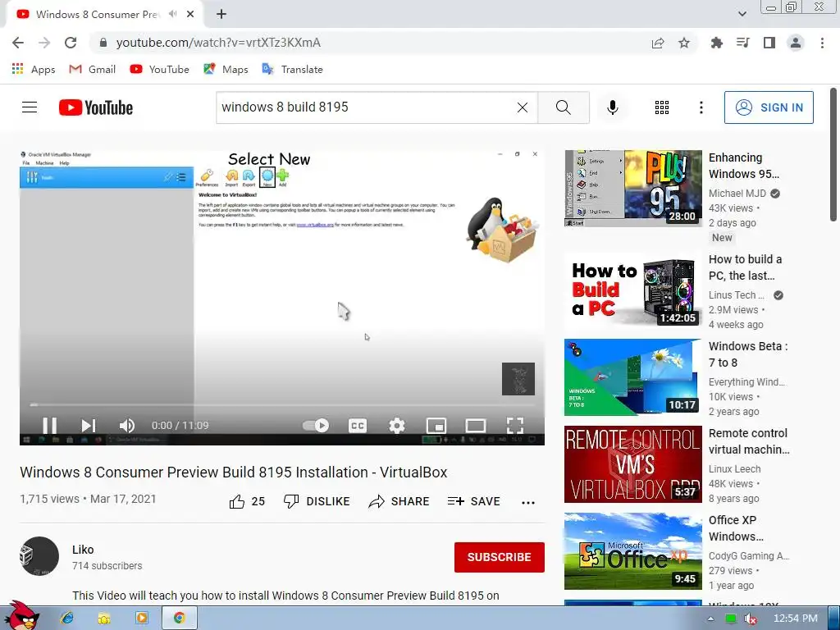
Task: Open YouTube apps grid
Action: [x=662, y=107]
